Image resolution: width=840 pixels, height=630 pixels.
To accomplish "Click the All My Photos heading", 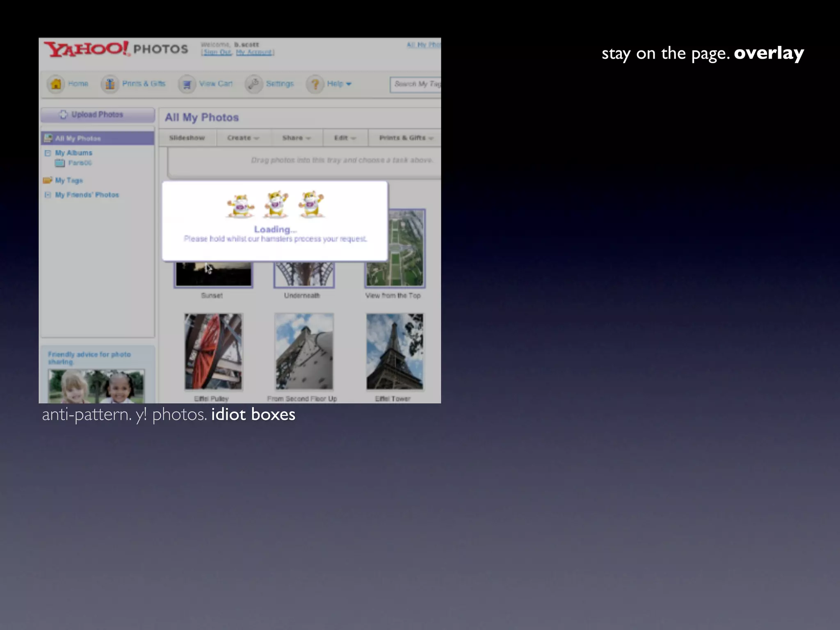I will point(202,118).
